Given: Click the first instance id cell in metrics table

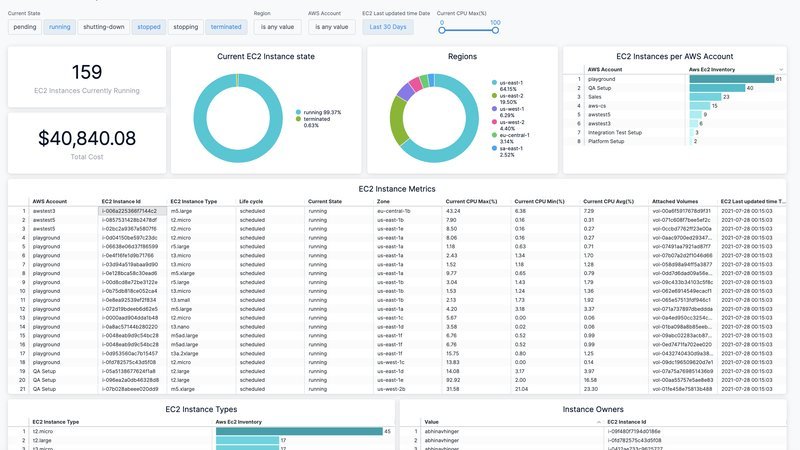Looking at the screenshot, I should [128, 211].
